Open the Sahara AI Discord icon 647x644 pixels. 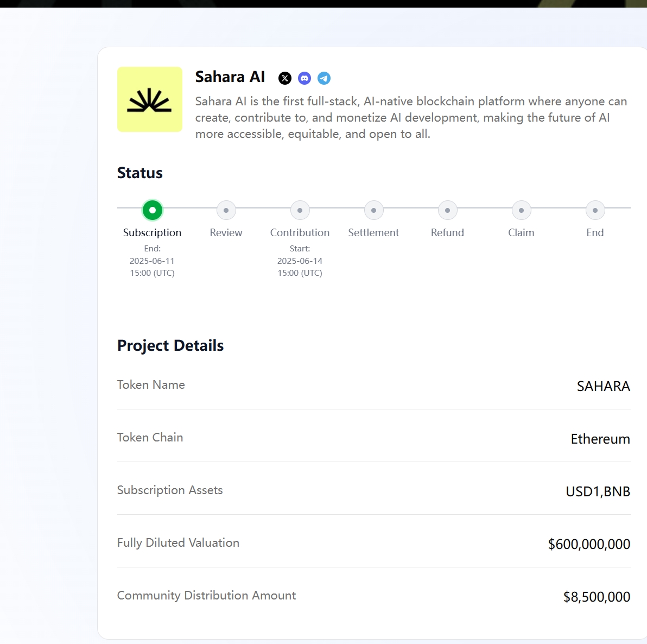(305, 78)
